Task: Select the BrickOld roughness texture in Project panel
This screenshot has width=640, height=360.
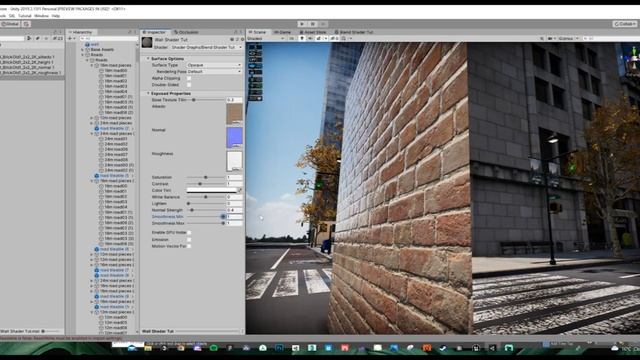Action: click(x=31, y=73)
